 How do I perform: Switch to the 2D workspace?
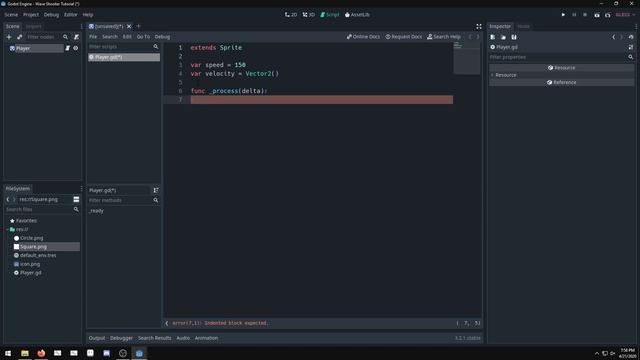pos(291,15)
